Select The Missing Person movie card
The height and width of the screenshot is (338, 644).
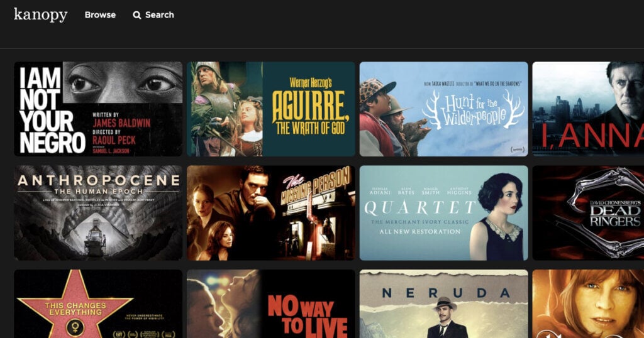271,213
